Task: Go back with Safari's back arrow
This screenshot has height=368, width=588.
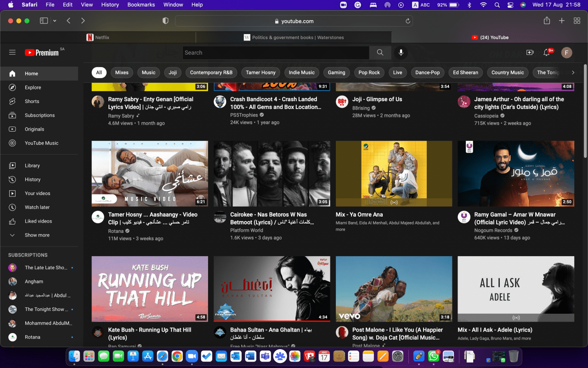Action: click(x=68, y=21)
